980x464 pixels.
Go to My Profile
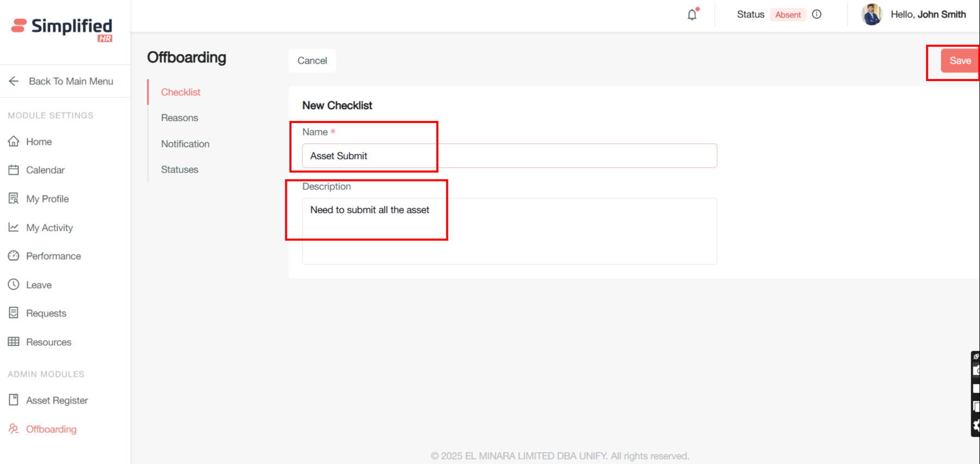tap(47, 199)
